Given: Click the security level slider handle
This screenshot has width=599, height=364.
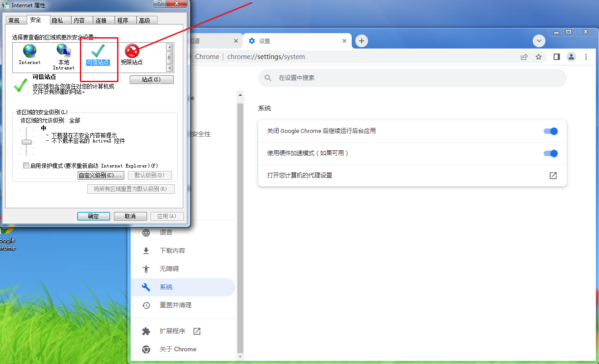Looking at the screenshot, I should click(x=27, y=142).
